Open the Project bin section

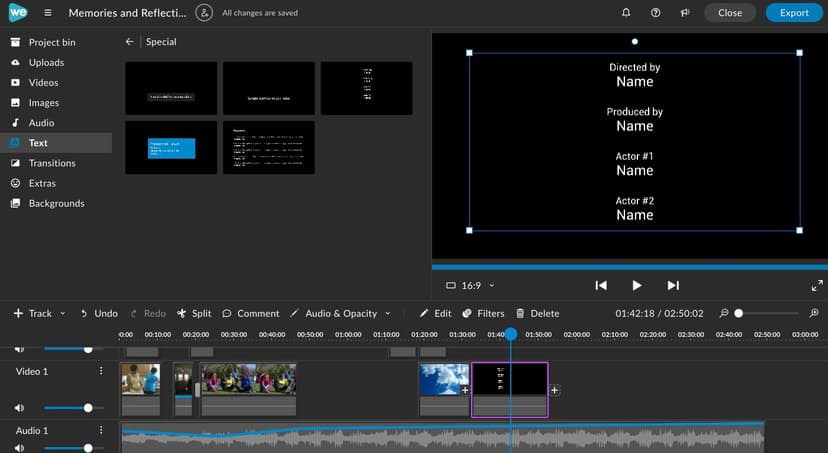click(x=56, y=42)
